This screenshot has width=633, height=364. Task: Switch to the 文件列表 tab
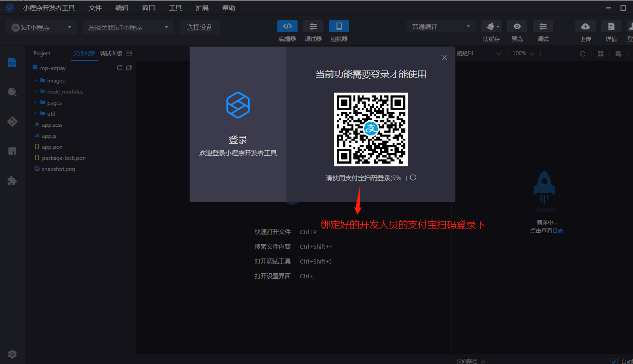click(x=84, y=53)
